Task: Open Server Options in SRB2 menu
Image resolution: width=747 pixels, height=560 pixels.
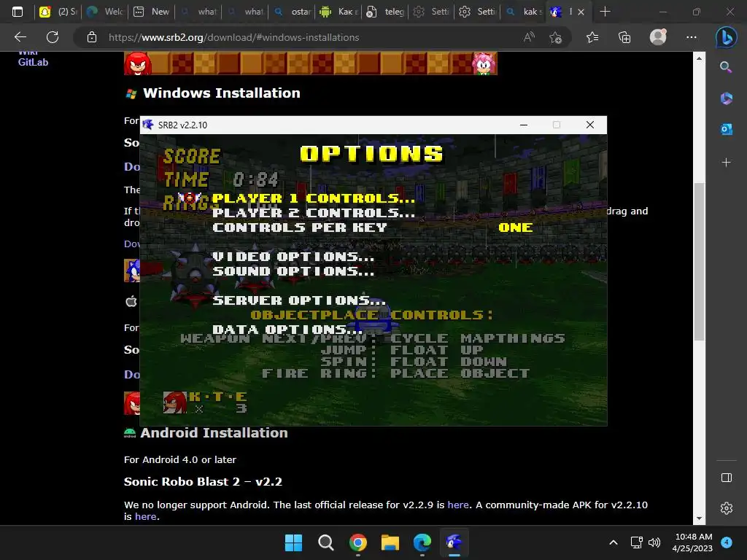Action: coord(298,300)
